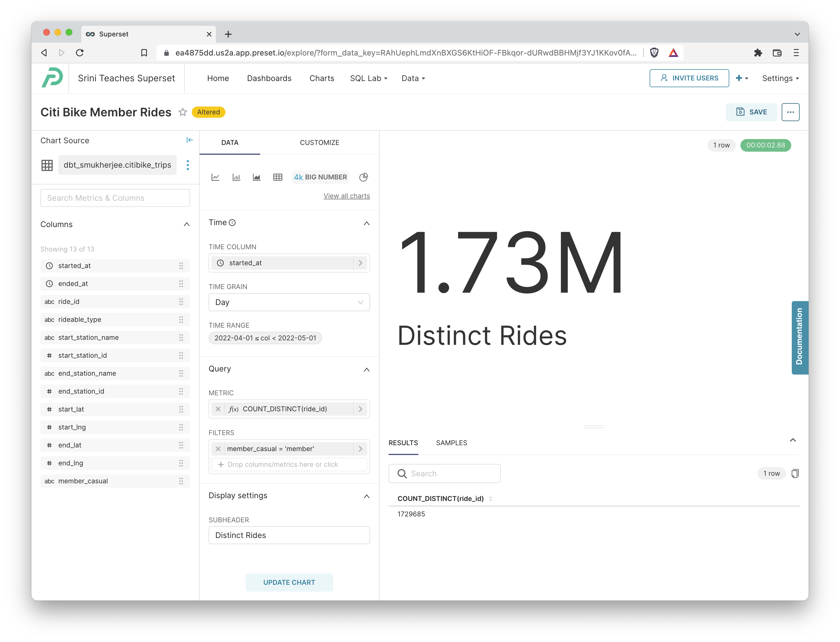Switch to the CUSTOMIZE tab

(320, 142)
